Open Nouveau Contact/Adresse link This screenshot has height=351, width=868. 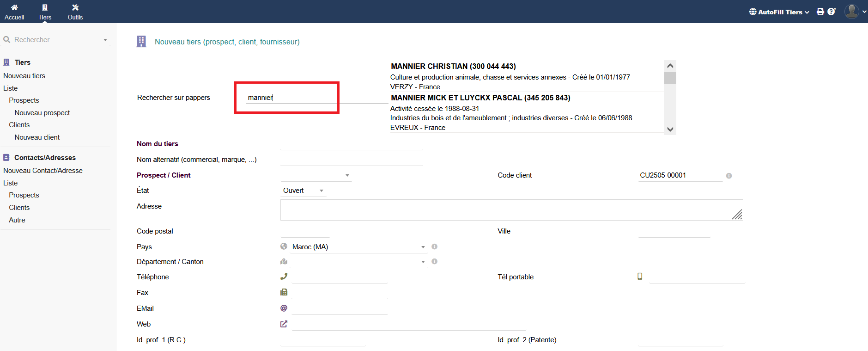tap(43, 171)
